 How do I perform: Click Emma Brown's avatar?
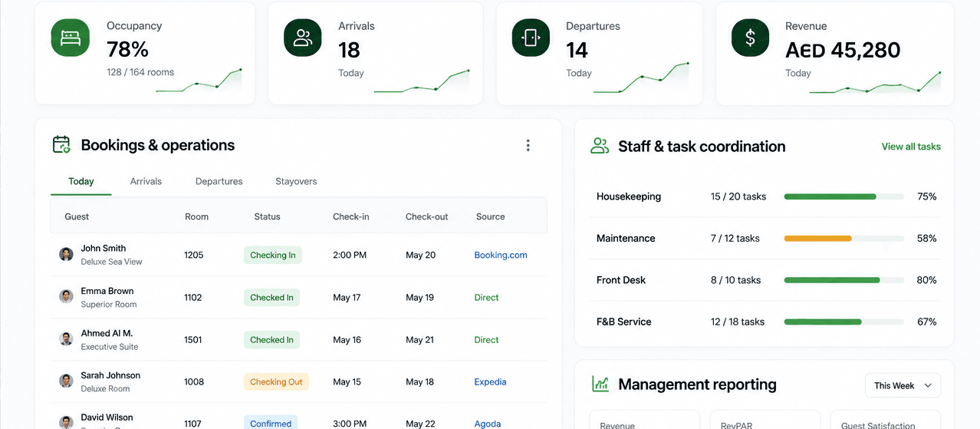pyautogui.click(x=67, y=296)
